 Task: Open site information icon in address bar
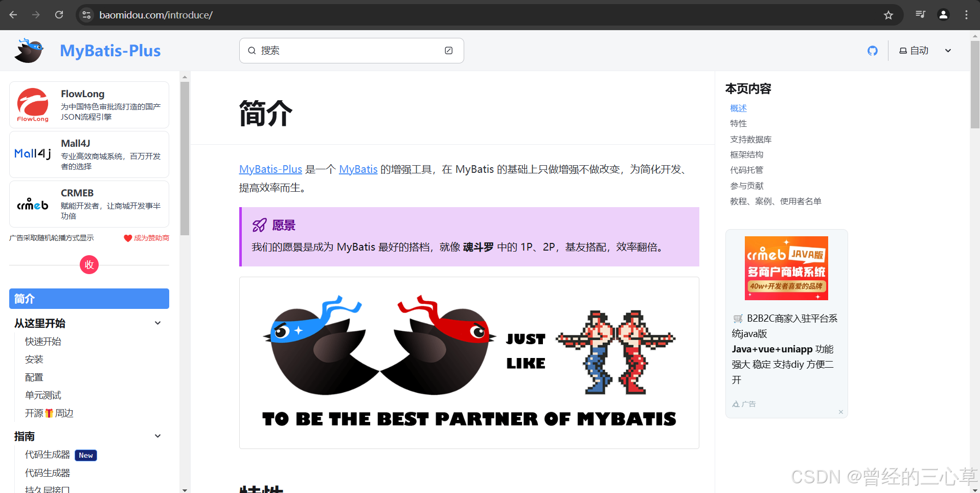pyautogui.click(x=87, y=15)
